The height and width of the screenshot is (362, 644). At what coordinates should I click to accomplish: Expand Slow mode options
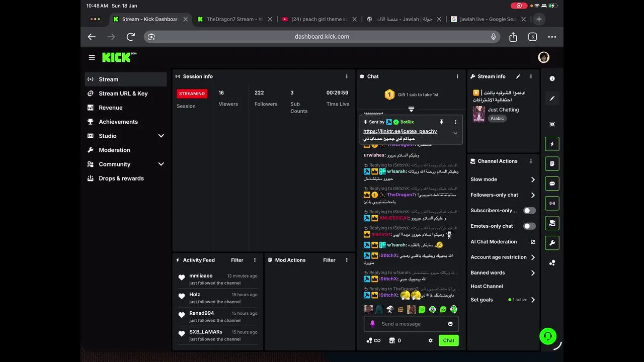(533, 179)
